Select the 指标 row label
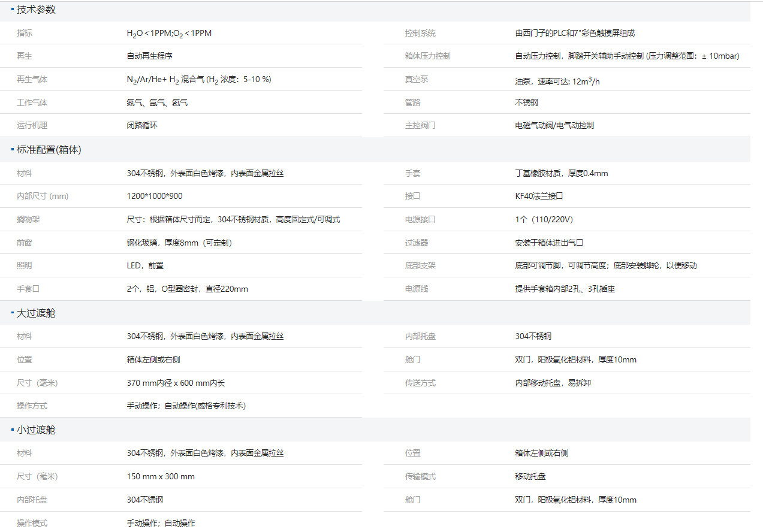Viewport: 763px width, 532px height. coord(24,33)
